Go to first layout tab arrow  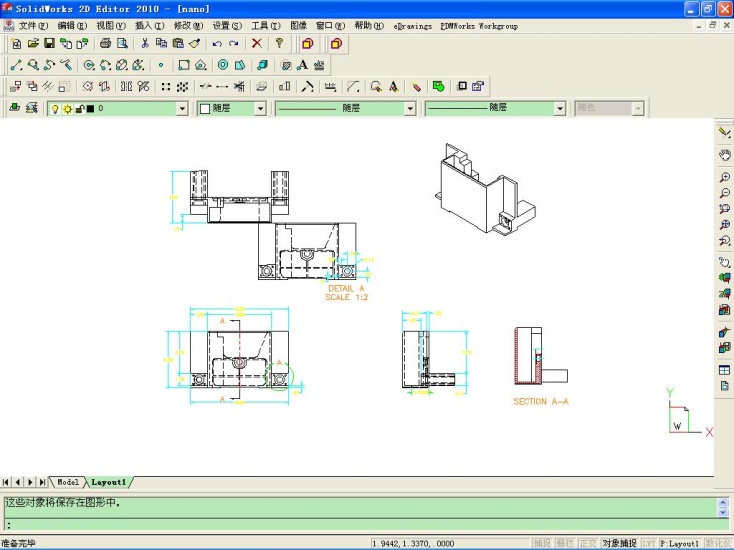(x=6, y=482)
